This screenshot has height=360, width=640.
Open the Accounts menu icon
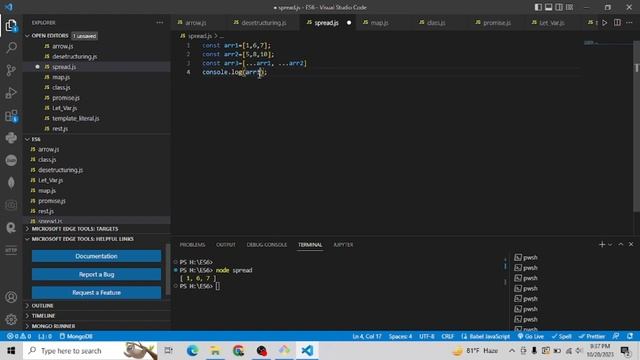(11, 297)
